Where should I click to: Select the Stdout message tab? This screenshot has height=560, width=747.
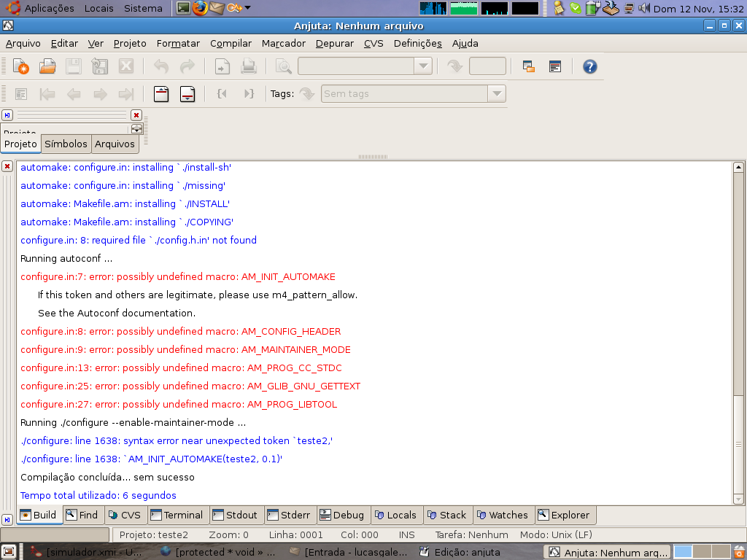point(236,515)
